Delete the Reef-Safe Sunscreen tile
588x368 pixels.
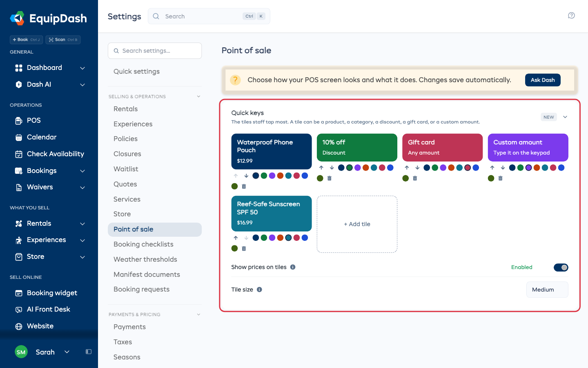point(244,248)
